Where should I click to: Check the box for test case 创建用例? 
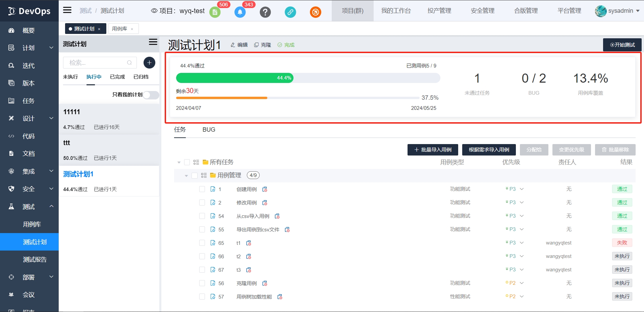202,189
